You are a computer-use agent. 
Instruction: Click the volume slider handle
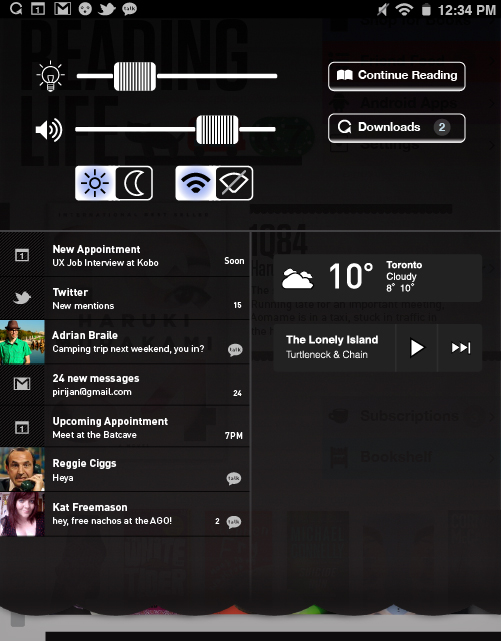217,130
